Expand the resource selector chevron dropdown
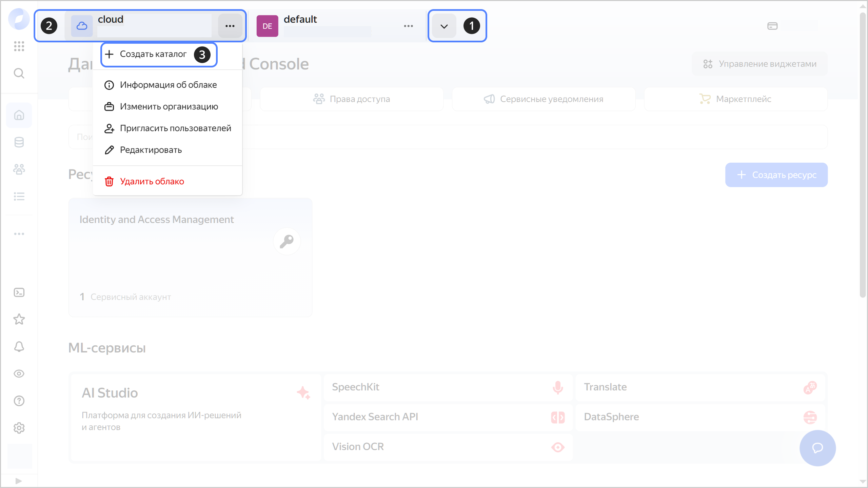Viewport: 868px width, 488px height. (x=444, y=26)
